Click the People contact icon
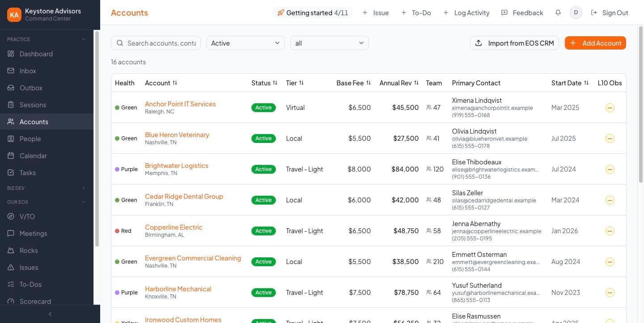The width and height of the screenshot is (644, 323). (11, 139)
